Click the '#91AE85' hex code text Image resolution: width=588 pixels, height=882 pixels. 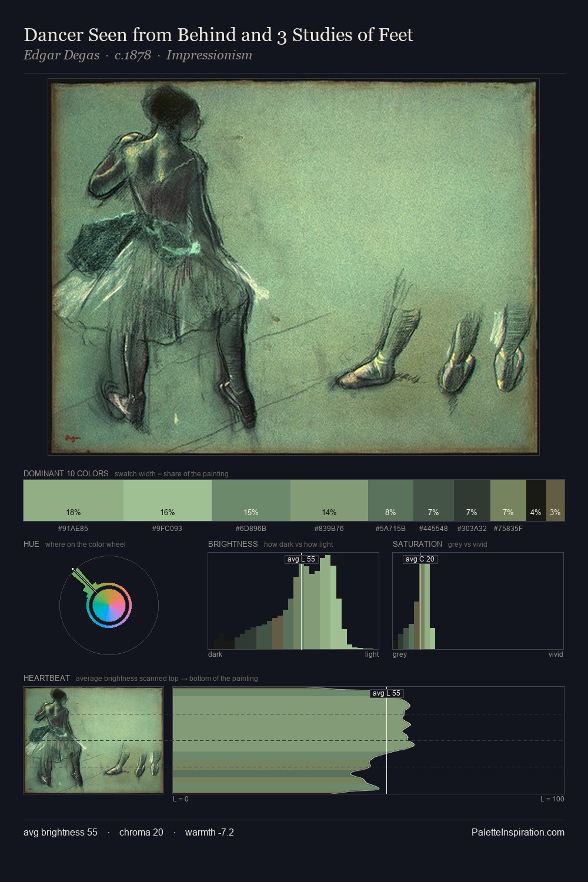point(73,529)
